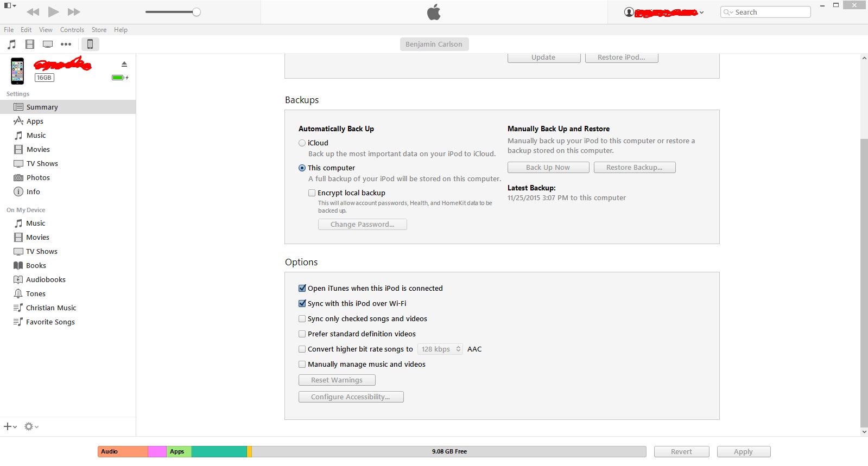This screenshot has width=868, height=466.
Task: Open the Christian Music playlist
Action: click(68, 308)
